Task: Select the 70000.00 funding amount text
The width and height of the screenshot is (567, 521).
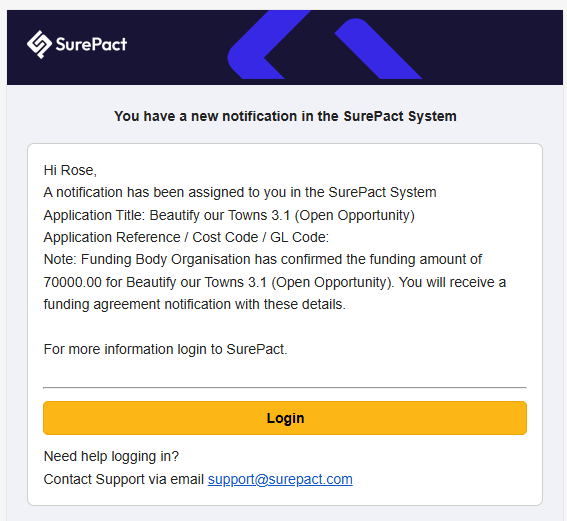Action: pos(72,282)
